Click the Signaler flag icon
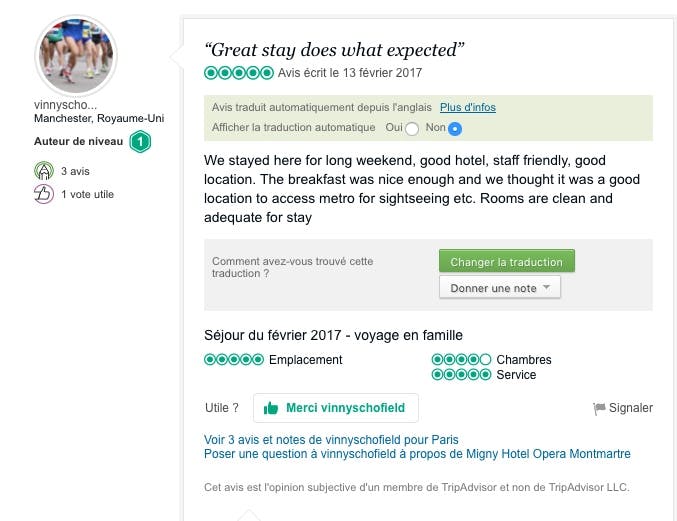 pyautogui.click(x=599, y=408)
